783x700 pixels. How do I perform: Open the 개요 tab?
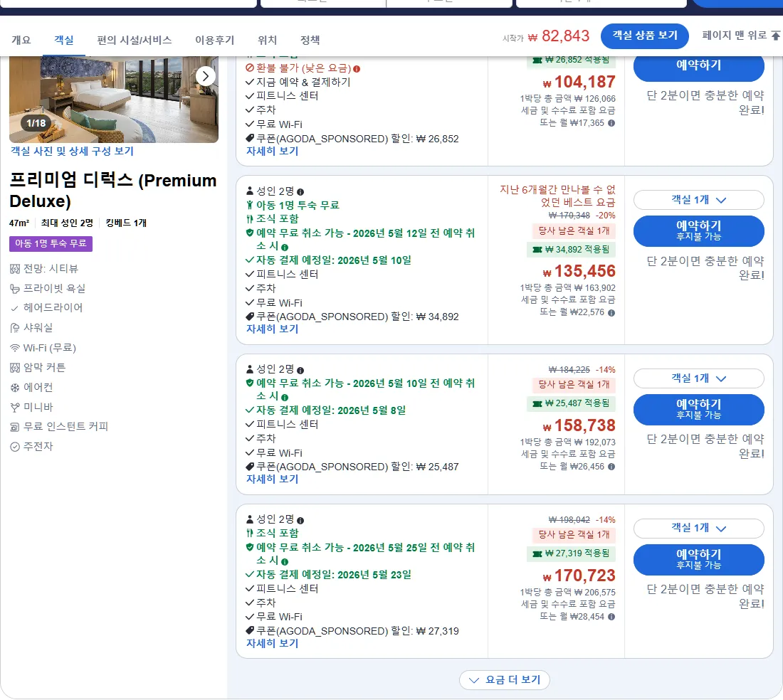click(x=21, y=40)
